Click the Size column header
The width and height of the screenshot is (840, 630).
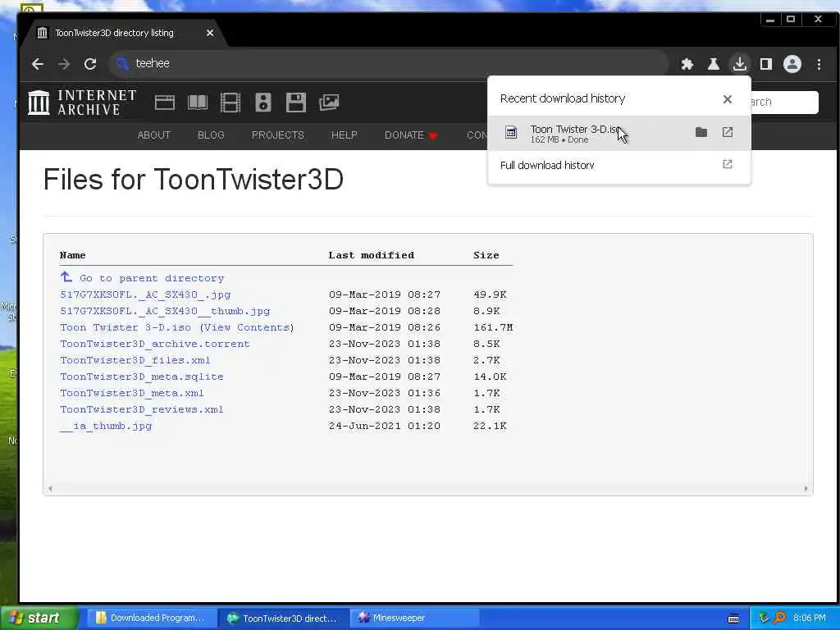pos(486,255)
